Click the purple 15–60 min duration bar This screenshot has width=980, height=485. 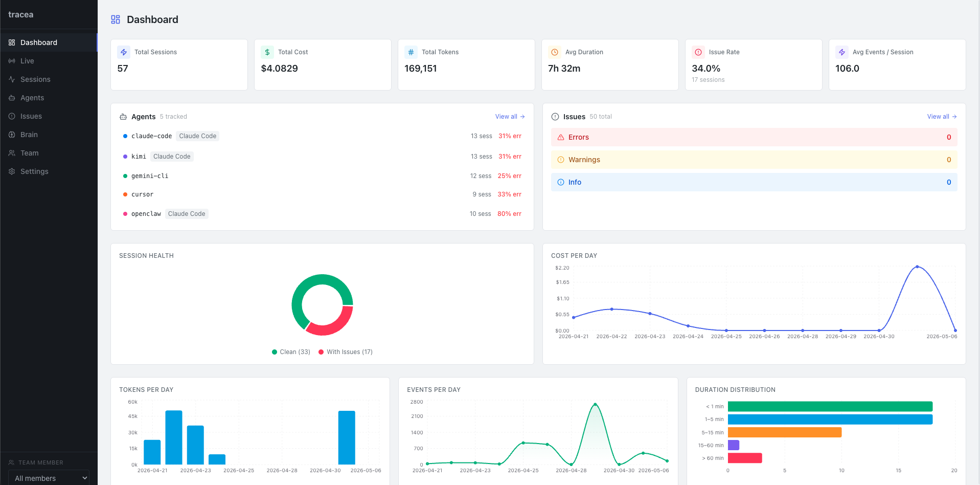(x=734, y=445)
